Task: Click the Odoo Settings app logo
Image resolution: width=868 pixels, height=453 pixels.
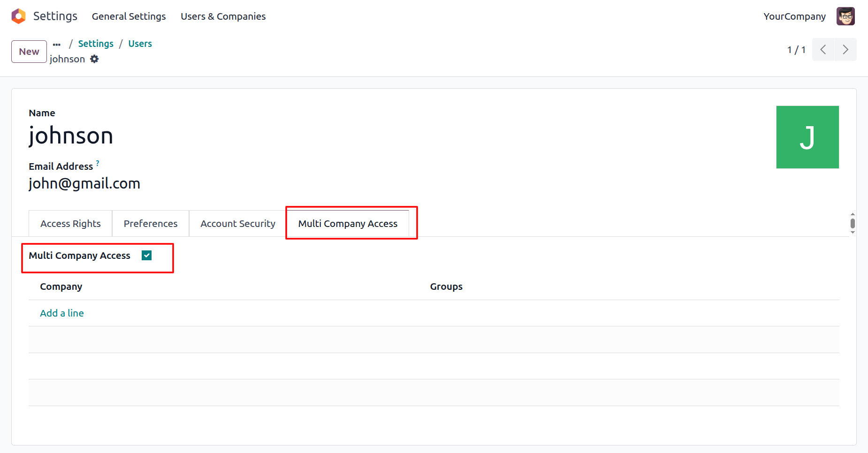Action: [x=19, y=16]
